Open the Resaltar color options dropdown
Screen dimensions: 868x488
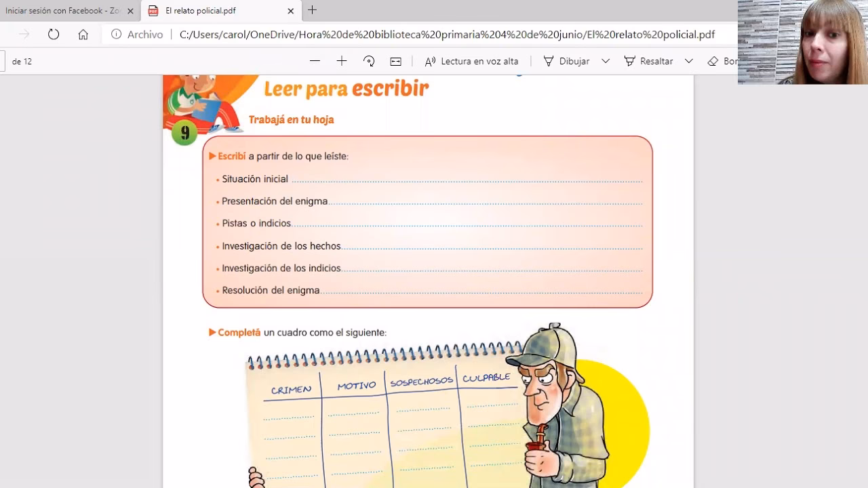click(688, 61)
